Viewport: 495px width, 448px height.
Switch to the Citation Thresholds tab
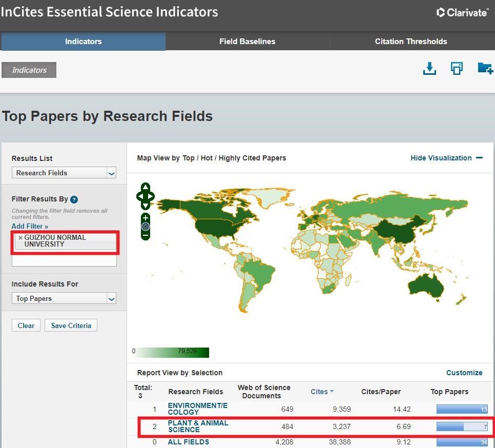click(411, 42)
